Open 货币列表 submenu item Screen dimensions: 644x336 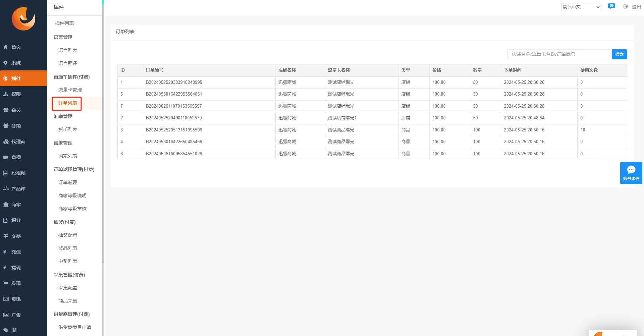(68, 129)
